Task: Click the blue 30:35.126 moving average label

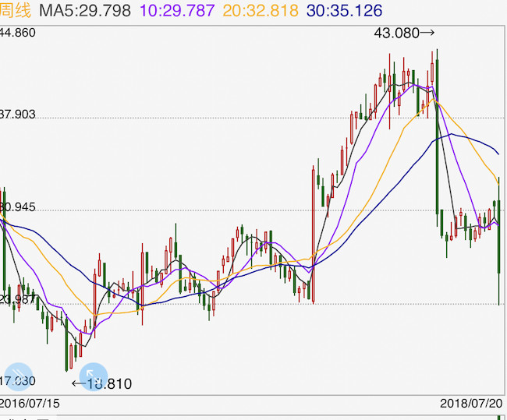Action: point(346,11)
